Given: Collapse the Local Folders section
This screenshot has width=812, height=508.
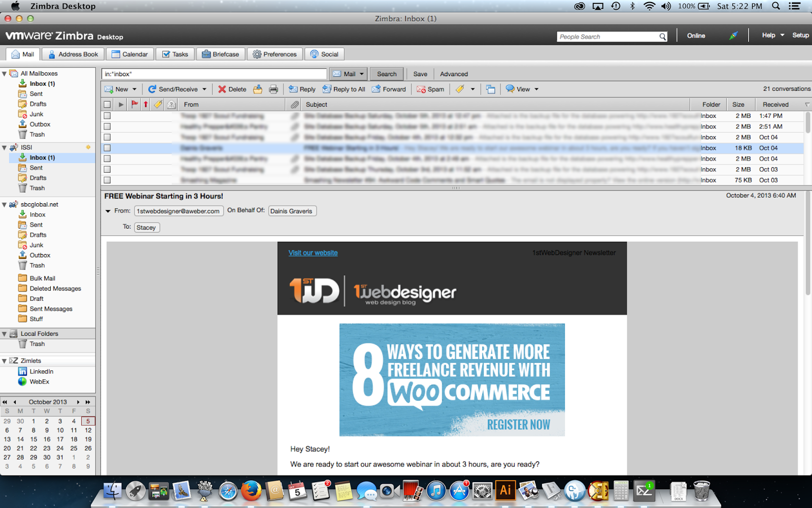Looking at the screenshot, I should point(4,334).
